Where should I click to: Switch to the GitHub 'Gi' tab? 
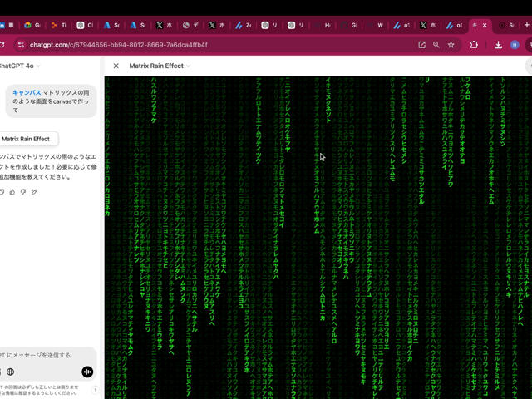point(349,25)
